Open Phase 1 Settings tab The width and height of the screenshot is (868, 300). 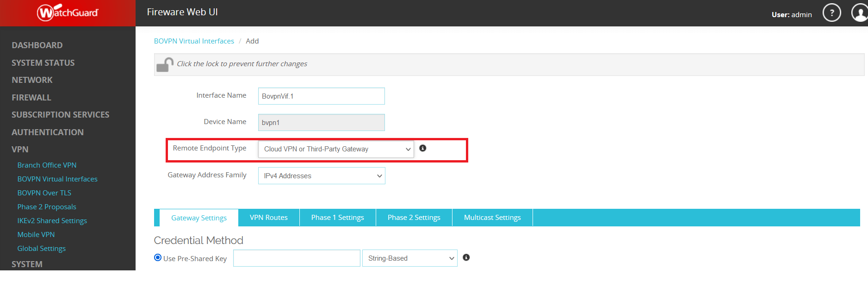[x=338, y=218]
